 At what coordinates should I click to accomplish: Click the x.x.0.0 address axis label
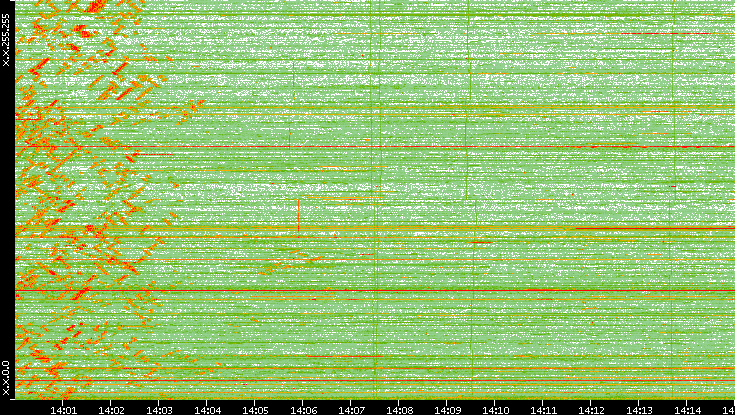(6, 378)
